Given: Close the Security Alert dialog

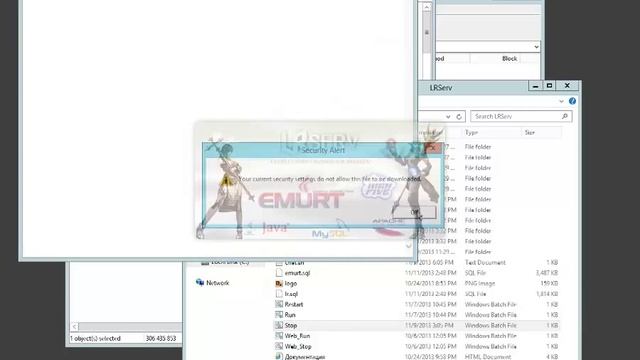Looking at the screenshot, I should [x=433, y=148].
